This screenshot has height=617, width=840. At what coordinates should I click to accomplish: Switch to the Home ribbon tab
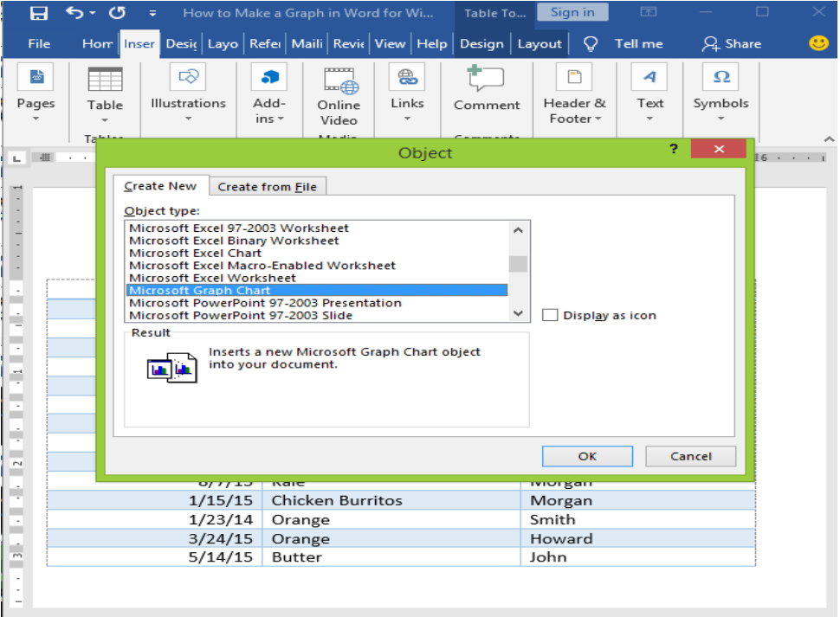[97, 44]
